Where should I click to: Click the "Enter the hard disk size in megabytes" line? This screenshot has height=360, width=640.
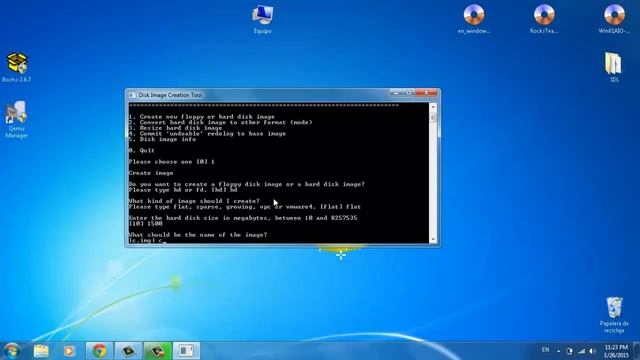(243, 218)
